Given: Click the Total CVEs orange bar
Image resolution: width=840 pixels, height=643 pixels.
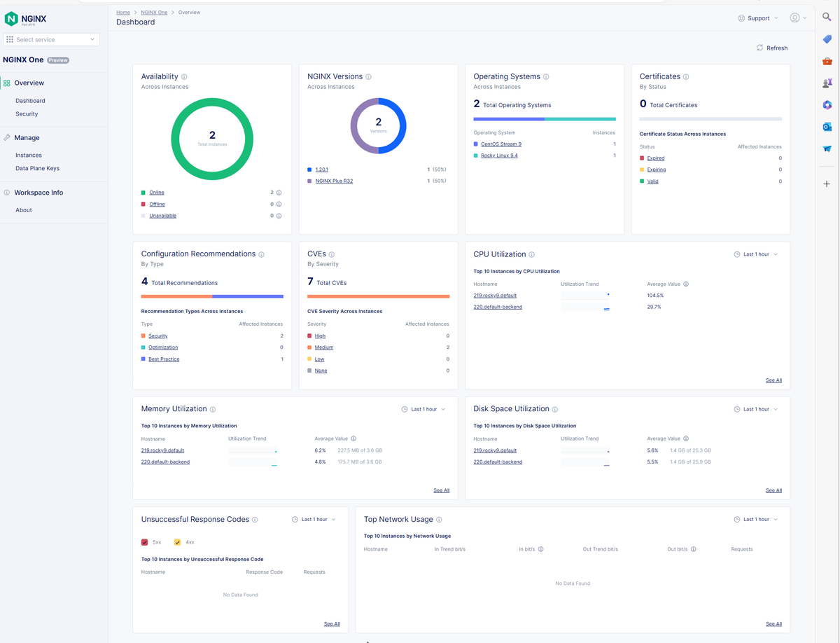Looking at the screenshot, I should click(x=378, y=296).
